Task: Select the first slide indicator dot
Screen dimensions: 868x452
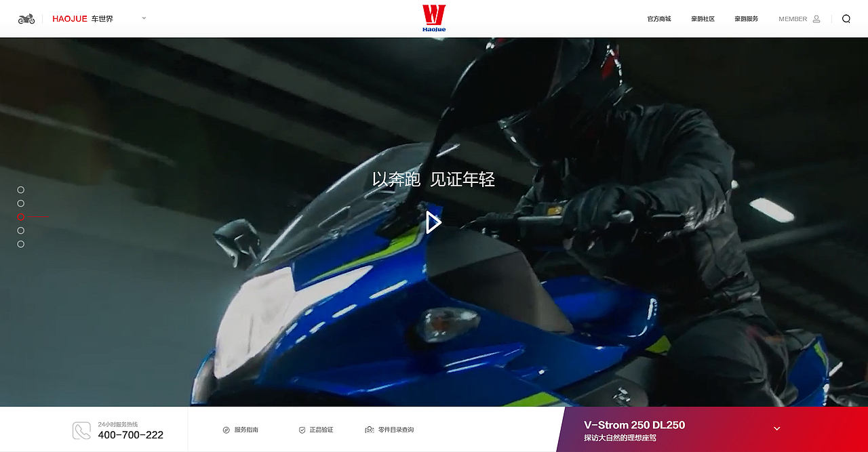Action: [21, 190]
